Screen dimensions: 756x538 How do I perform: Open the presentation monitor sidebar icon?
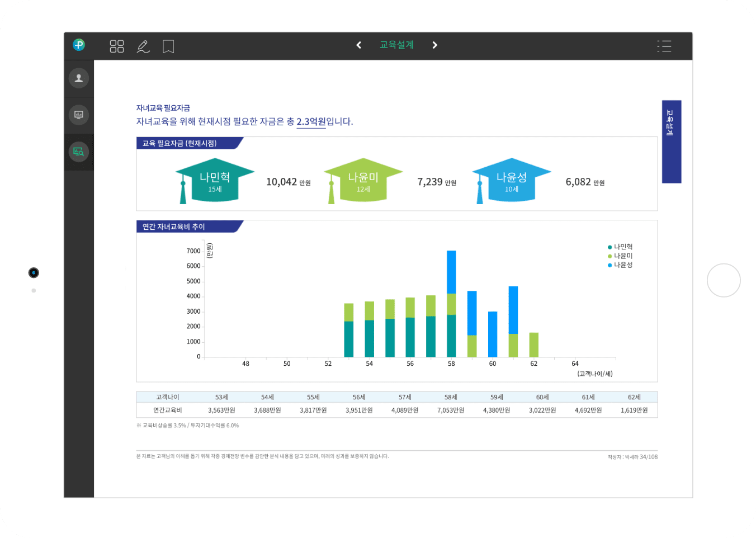[x=79, y=115]
